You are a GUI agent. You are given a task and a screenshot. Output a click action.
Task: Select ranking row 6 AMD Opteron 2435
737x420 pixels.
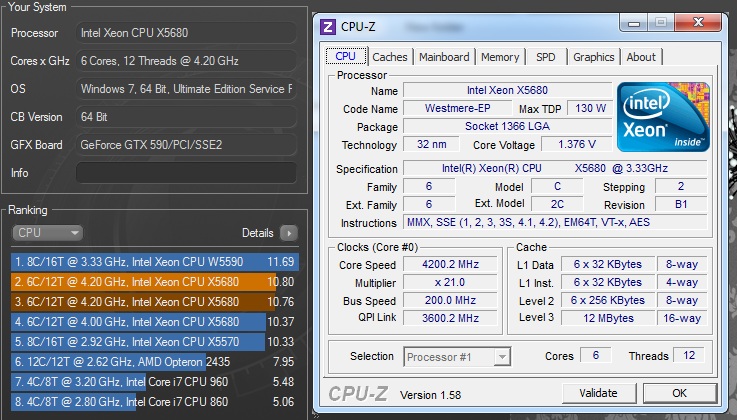(x=155, y=362)
